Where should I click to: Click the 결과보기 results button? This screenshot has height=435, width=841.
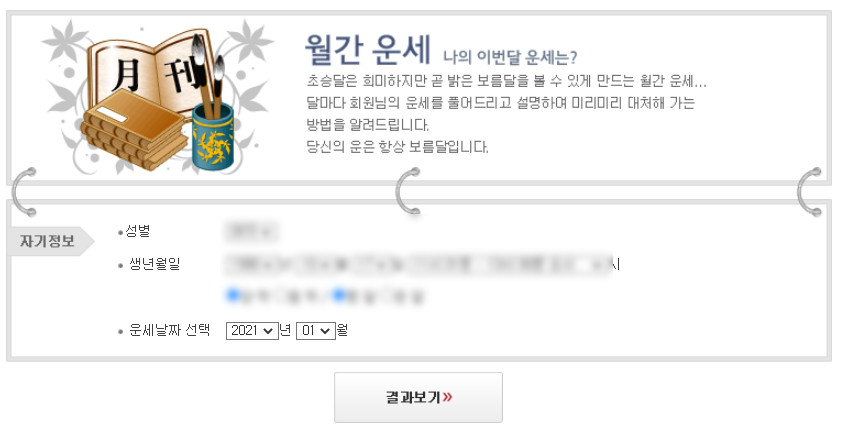point(418,397)
